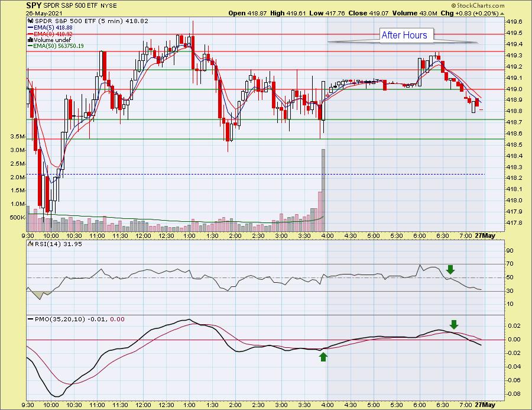Viewport: 532px width, 410px height.
Task: Click the small triangle after the Chg value
Action: click(x=502, y=14)
